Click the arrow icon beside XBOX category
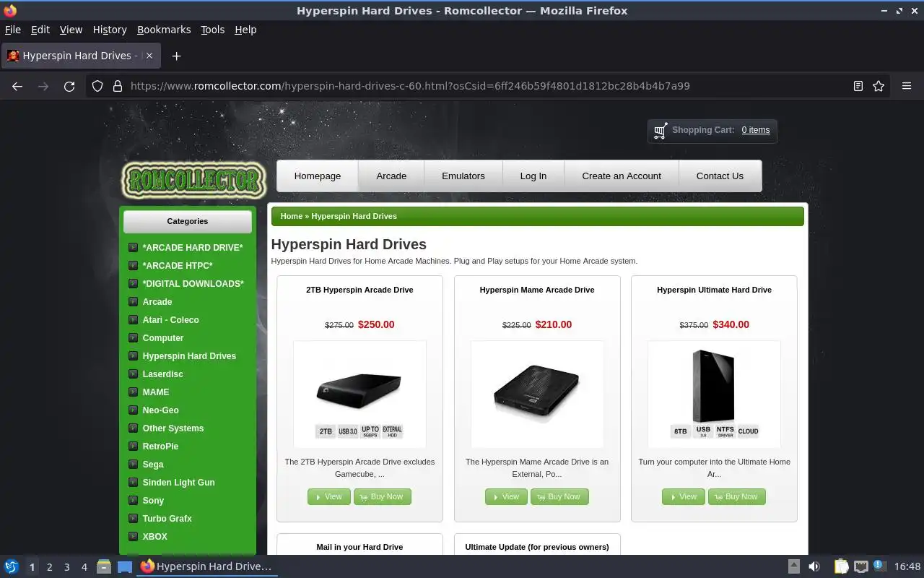 point(133,536)
